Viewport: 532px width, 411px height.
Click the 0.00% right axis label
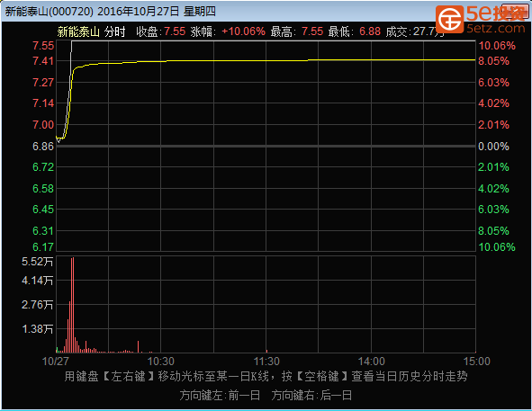tap(493, 147)
